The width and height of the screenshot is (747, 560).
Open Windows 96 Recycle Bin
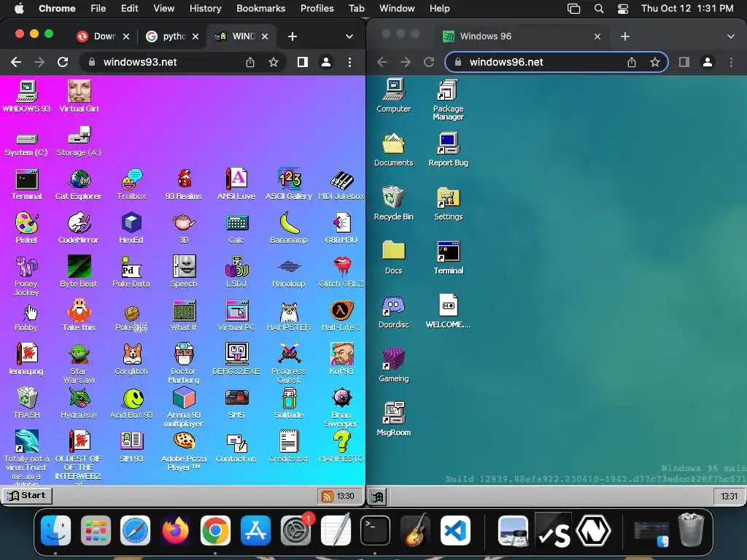point(393,204)
